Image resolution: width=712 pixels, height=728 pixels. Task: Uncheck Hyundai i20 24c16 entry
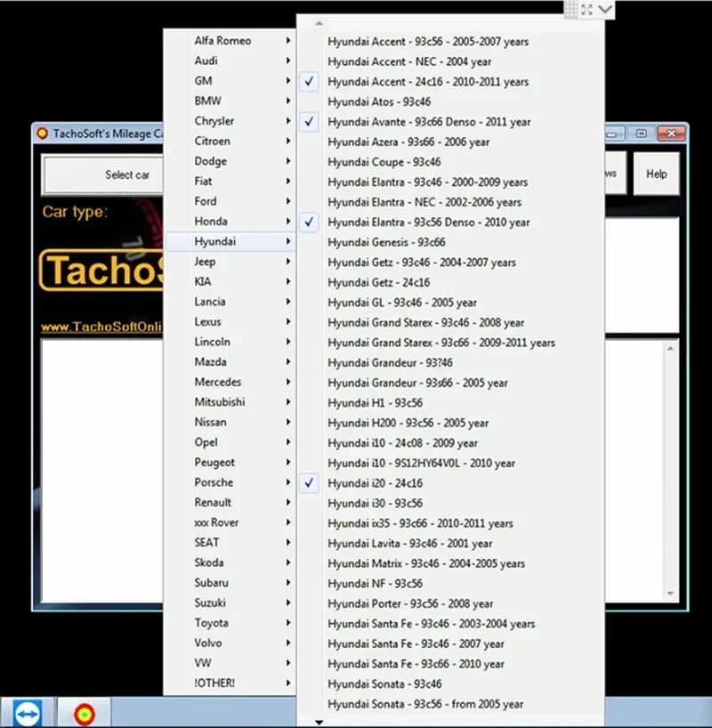tap(309, 482)
